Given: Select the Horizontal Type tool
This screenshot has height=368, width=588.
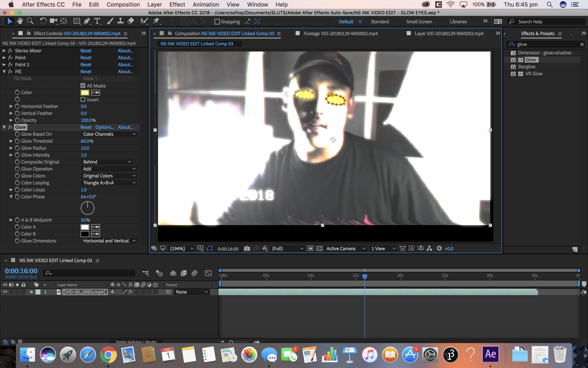Looking at the screenshot, I should tap(97, 21).
